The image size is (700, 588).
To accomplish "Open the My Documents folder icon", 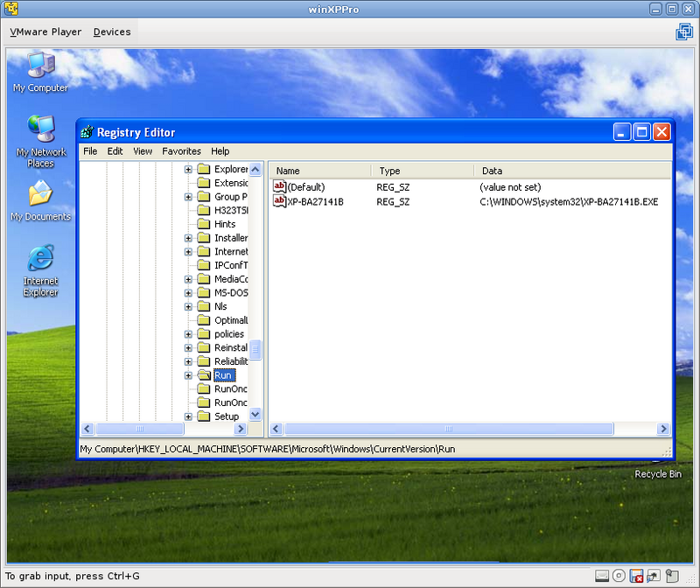I will tap(40, 194).
